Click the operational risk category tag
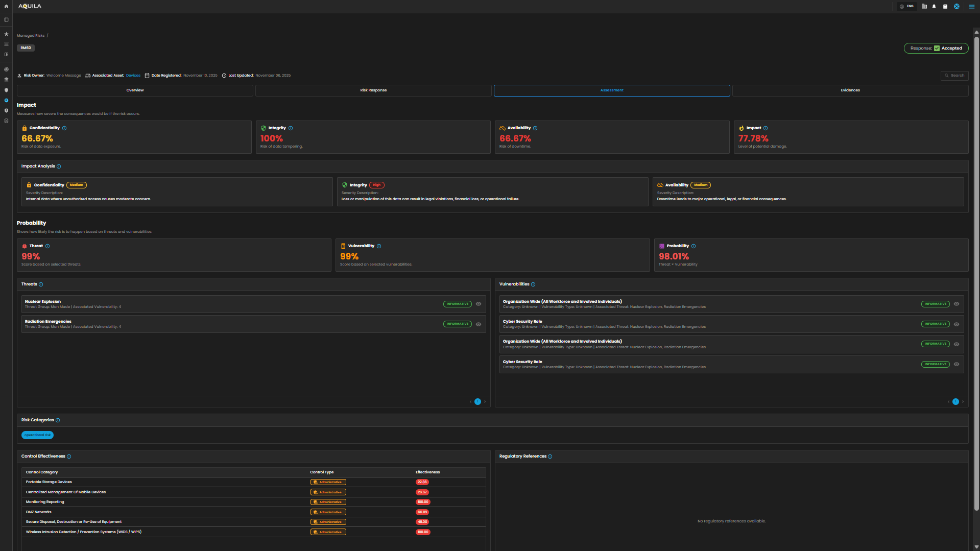Screen dimensions: 980x551 37,435
